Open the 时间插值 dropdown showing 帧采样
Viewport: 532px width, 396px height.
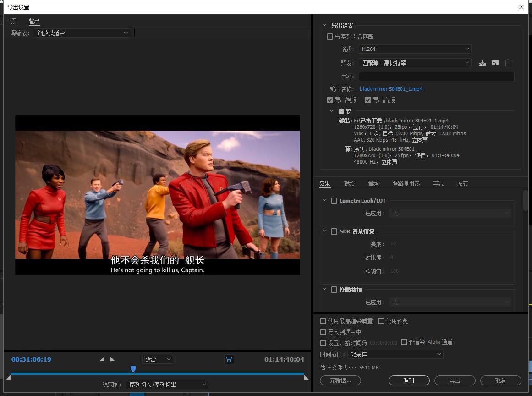(395, 354)
